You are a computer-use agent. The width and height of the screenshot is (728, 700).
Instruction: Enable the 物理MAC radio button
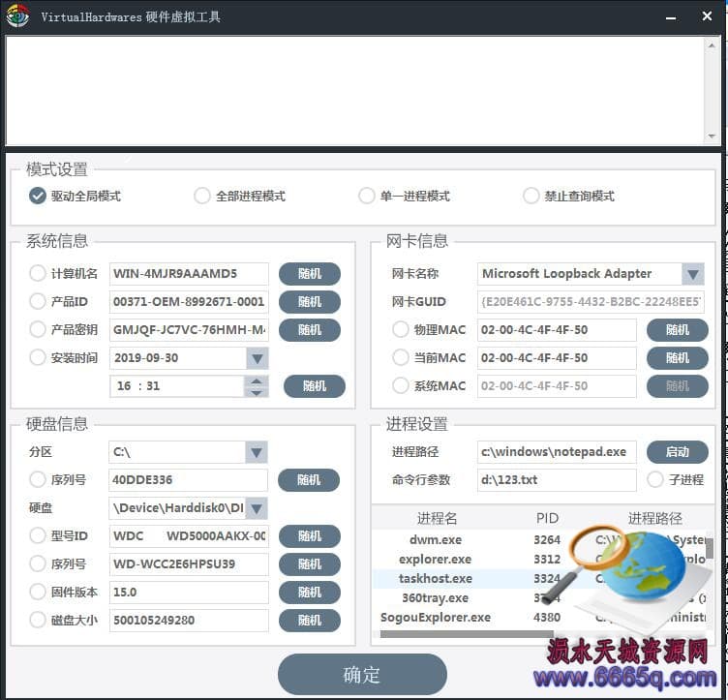coord(400,329)
